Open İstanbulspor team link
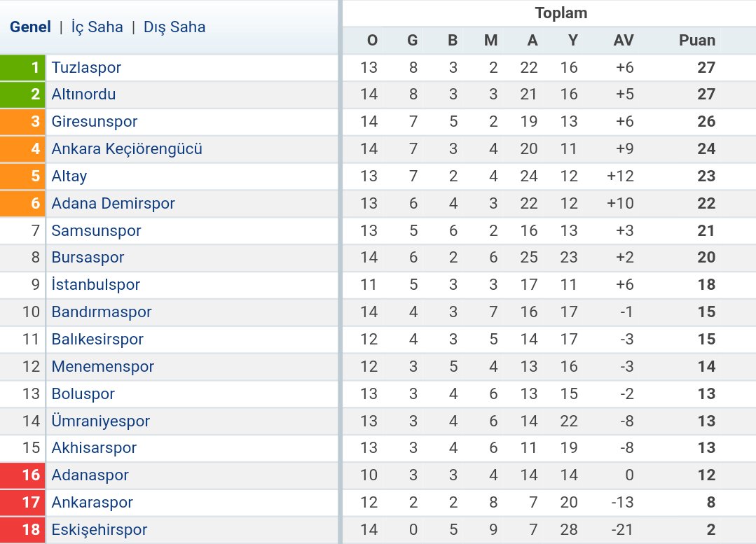 point(95,285)
